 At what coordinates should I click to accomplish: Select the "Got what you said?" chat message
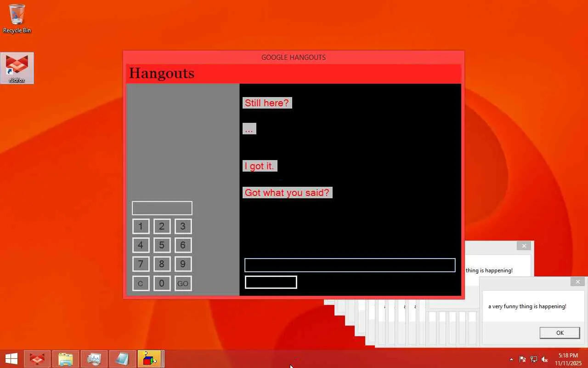point(287,193)
